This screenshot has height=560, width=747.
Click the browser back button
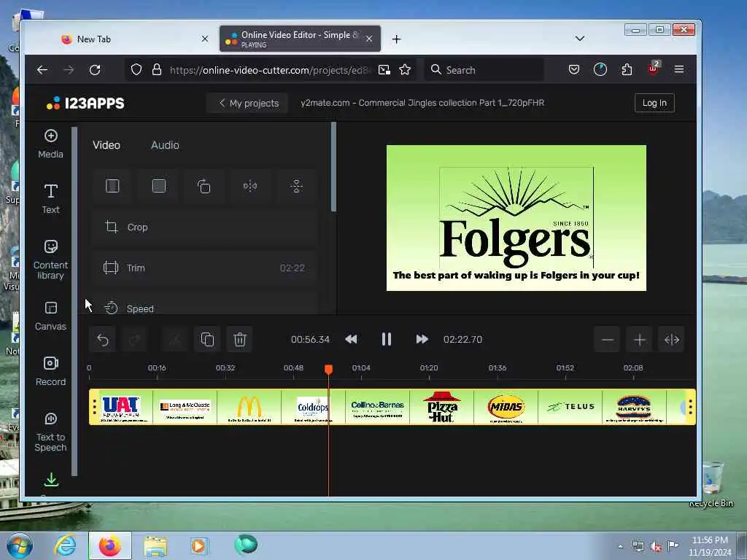coord(42,70)
